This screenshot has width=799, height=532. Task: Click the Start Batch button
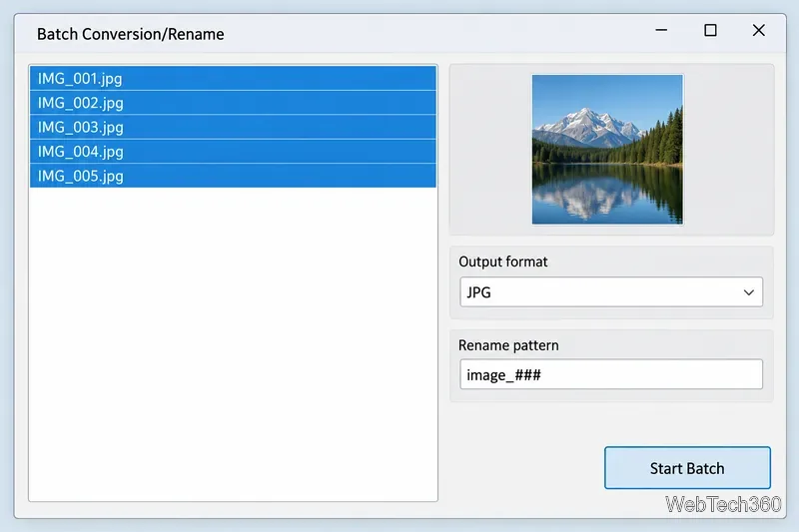click(x=687, y=468)
